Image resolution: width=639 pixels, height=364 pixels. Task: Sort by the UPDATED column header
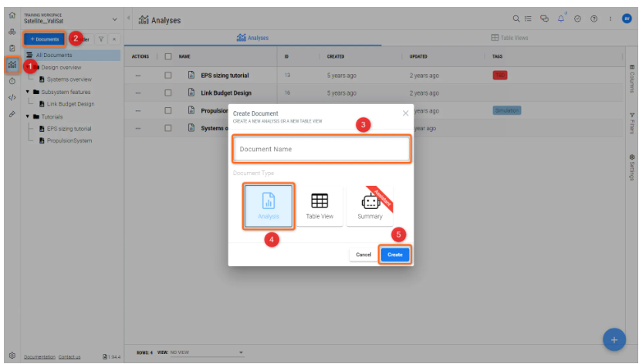click(x=418, y=56)
